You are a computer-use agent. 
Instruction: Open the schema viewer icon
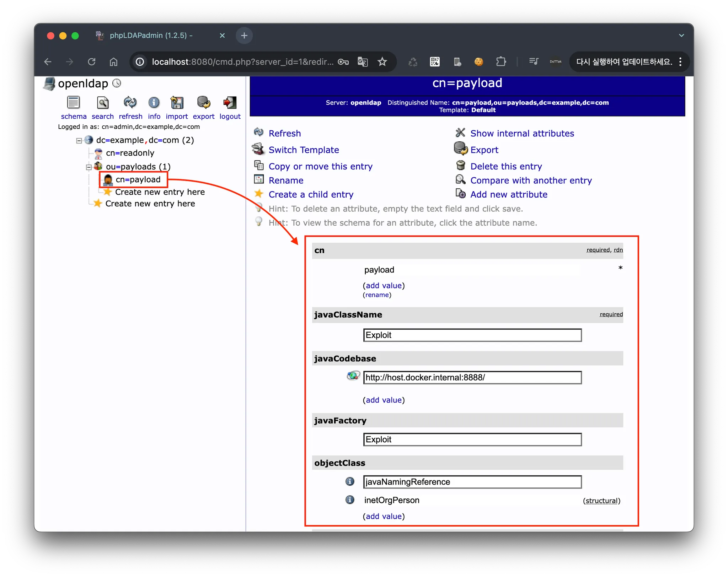tap(73, 103)
